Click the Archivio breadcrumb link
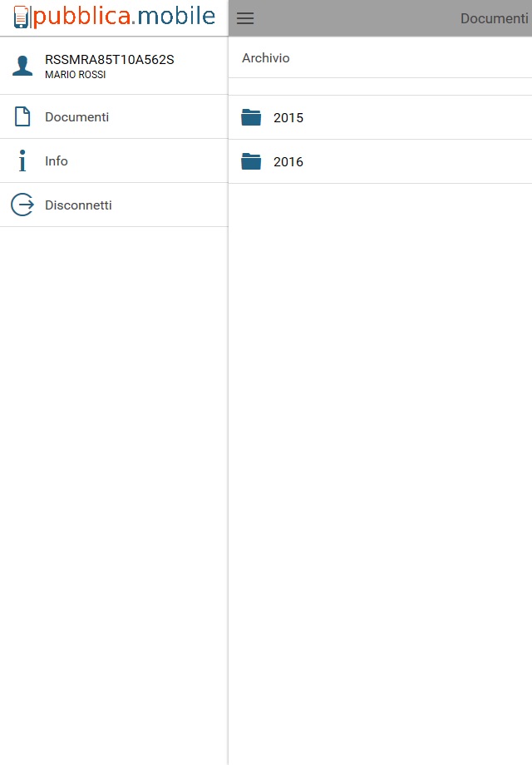Image resolution: width=532 pixels, height=765 pixels. (266, 58)
